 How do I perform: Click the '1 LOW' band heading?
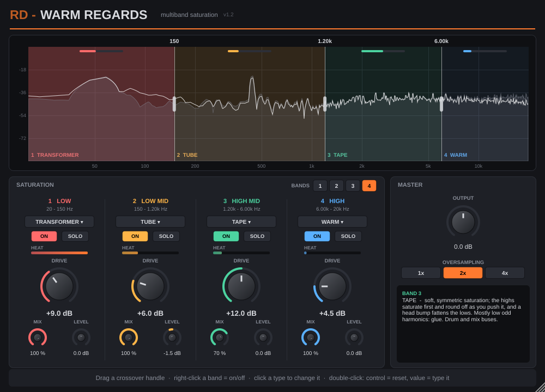click(59, 201)
